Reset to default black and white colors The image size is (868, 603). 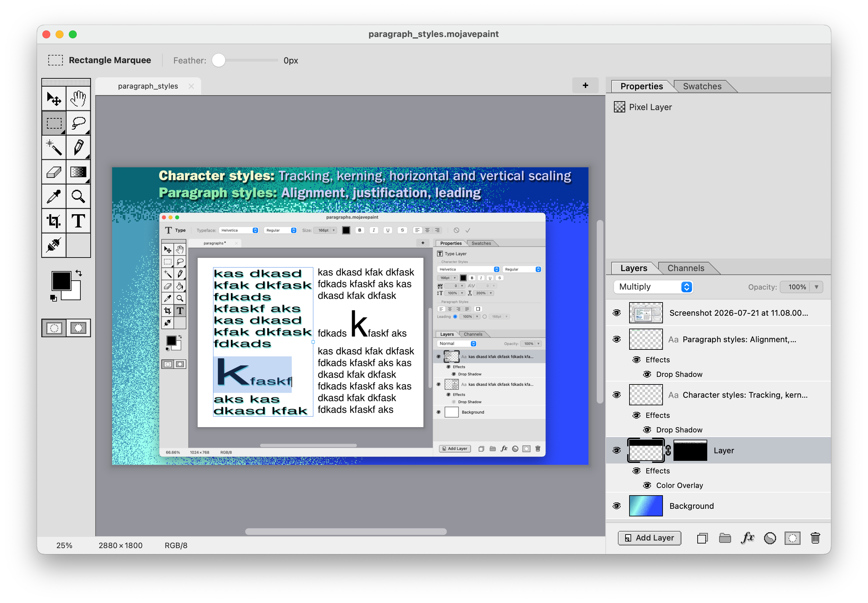(x=53, y=298)
